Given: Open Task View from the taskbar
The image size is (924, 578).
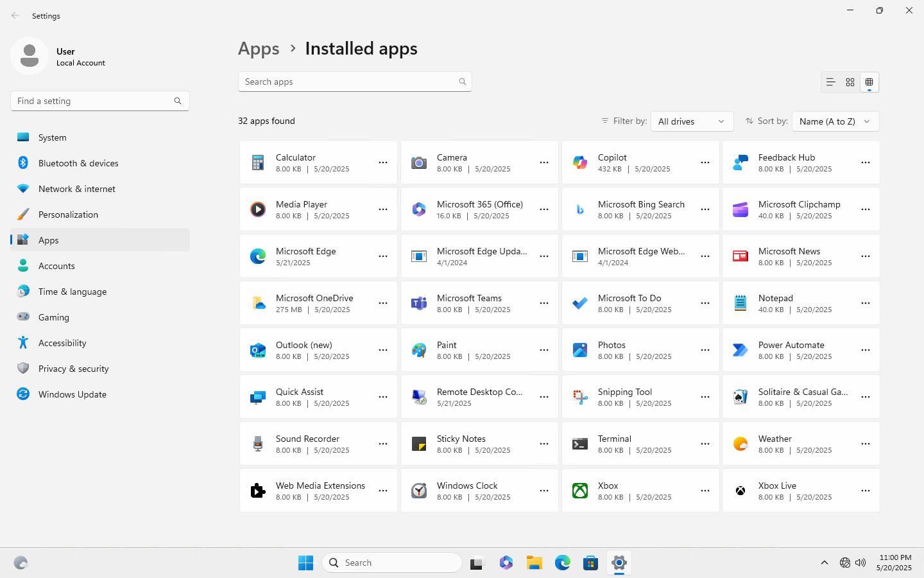Looking at the screenshot, I should coord(478,563).
